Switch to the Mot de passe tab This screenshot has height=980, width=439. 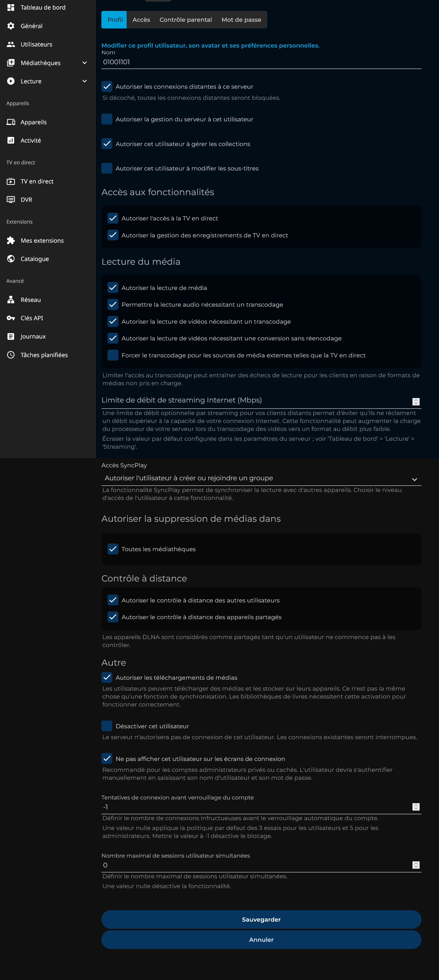point(241,20)
